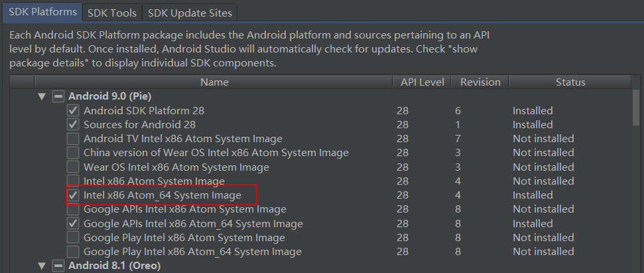The width and height of the screenshot is (644, 273).
Task: Check Intel x86 Atom System Image box
Action: click(x=73, y=180)
